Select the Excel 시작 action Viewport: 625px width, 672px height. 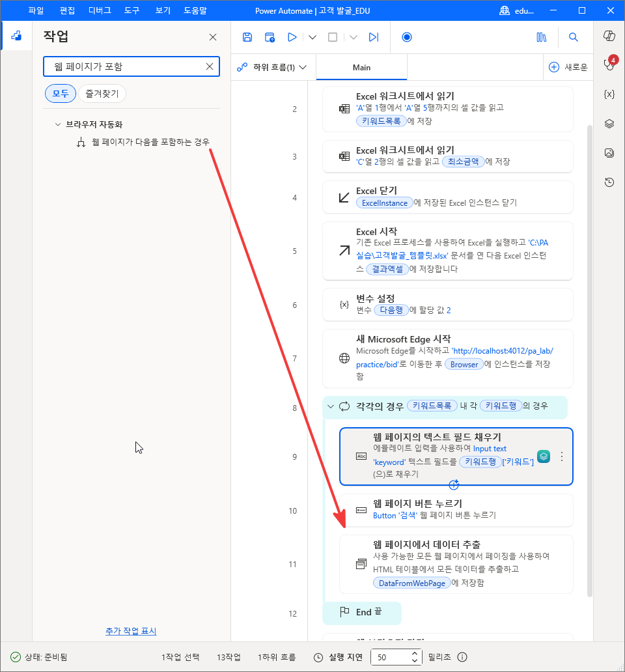pyautogui.click(x=448, y=251)
